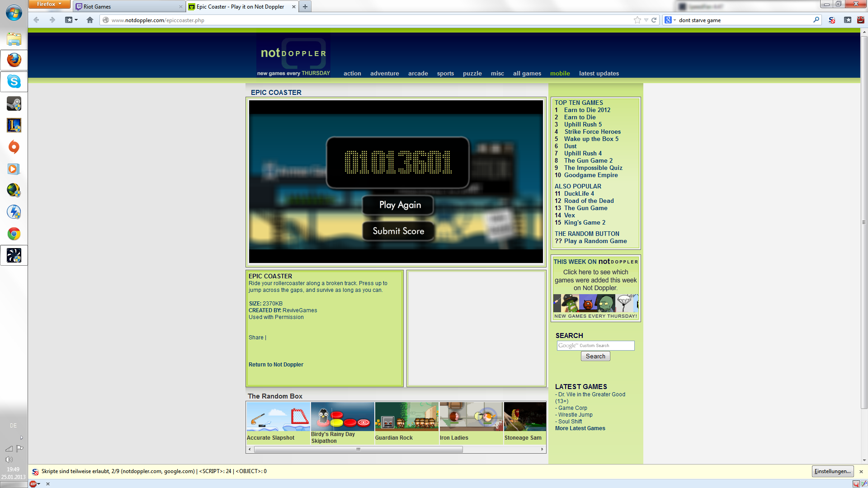Click Play a Random Game link

pyautogui.click(x=595, y=241)
